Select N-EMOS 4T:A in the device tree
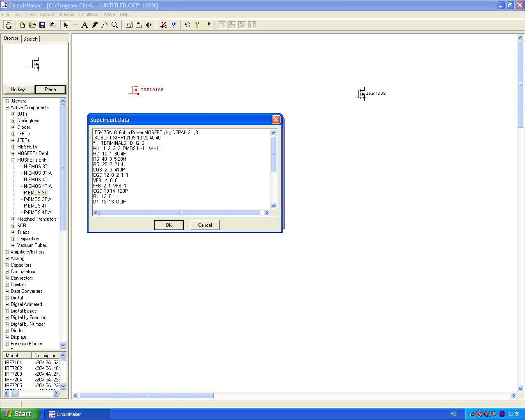This screenshot has width=525, height=420. (x=38, y=186)
